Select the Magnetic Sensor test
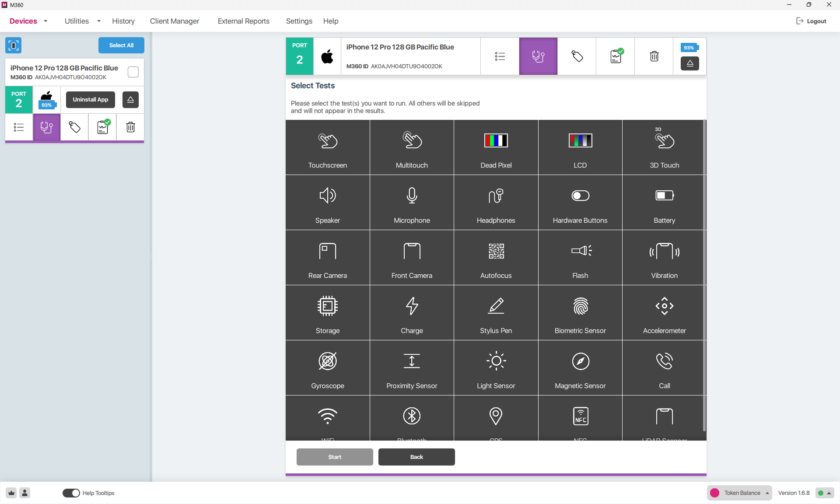 580,368
